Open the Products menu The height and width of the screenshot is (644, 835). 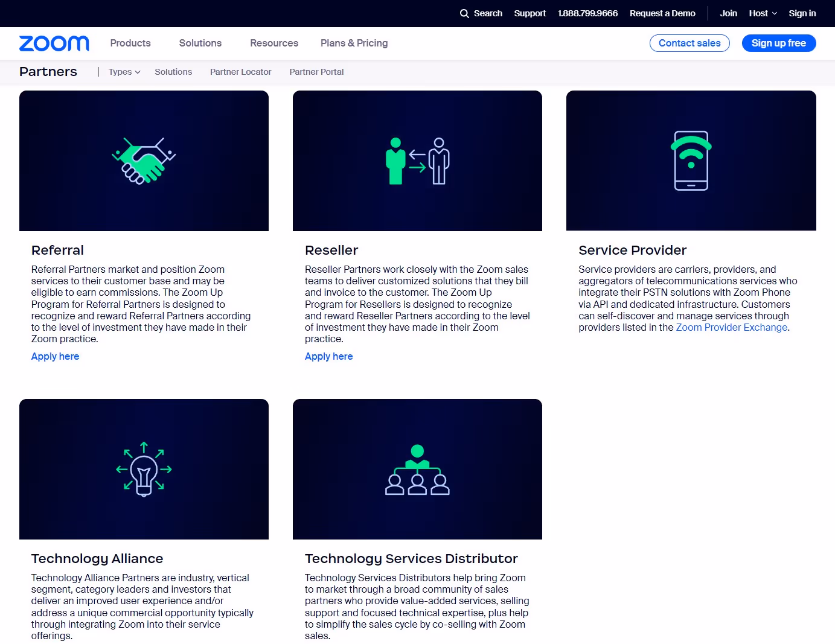point(130,43)
